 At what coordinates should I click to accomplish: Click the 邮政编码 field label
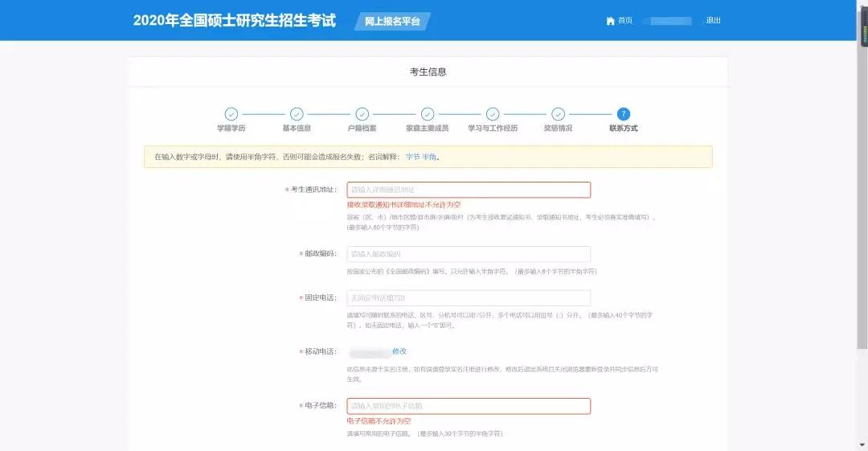[x=321, y=254]
